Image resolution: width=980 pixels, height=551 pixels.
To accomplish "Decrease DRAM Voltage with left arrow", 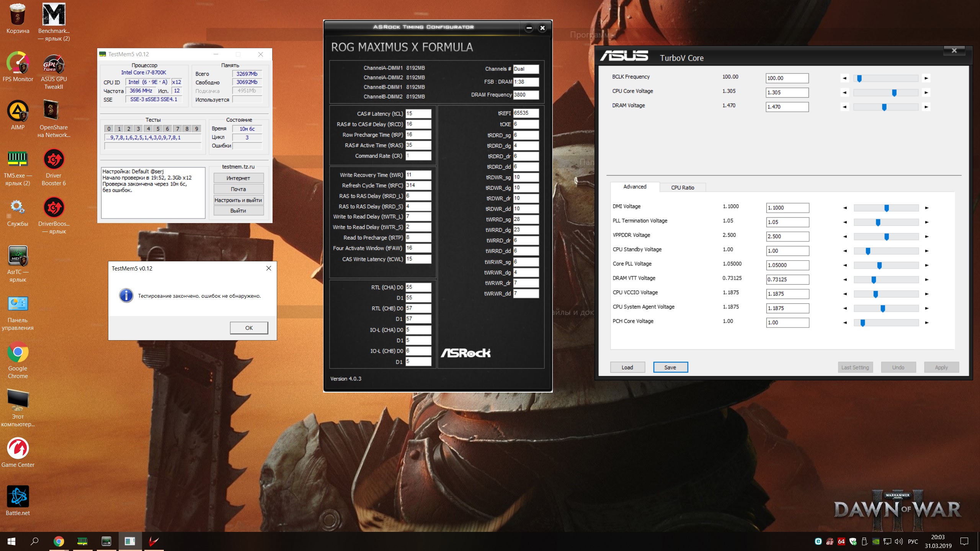I will 844,107.
